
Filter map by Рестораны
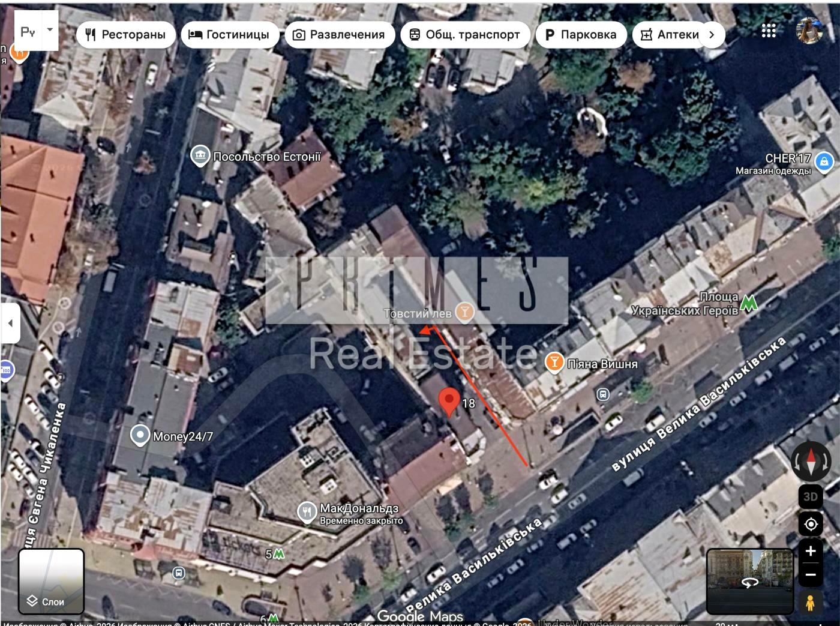tap(125, 35)
